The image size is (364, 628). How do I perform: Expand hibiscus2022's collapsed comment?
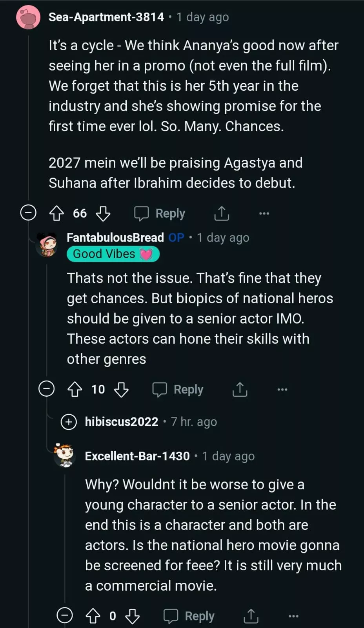[69, 422]
